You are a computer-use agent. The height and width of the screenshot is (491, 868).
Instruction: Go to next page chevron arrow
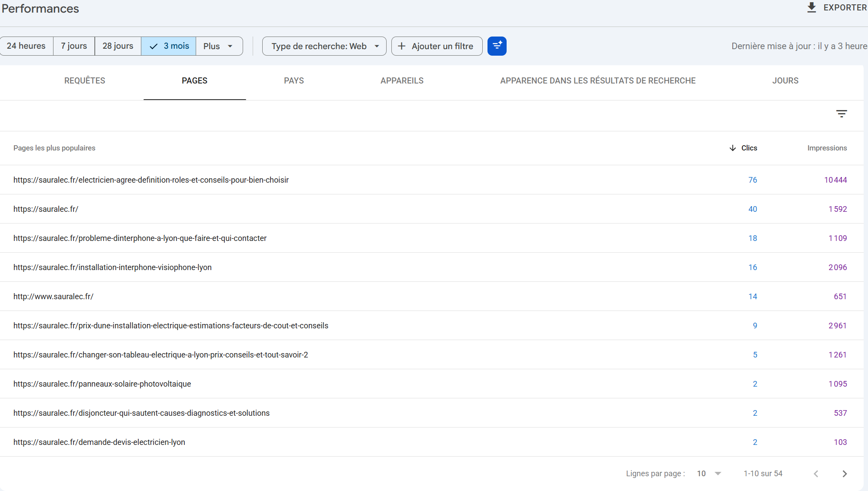845,474
